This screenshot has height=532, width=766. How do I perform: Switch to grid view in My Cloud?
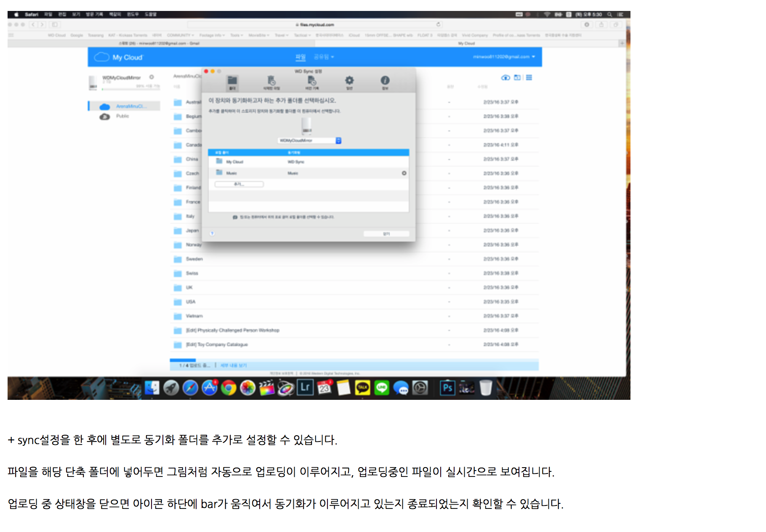[529, 78]
